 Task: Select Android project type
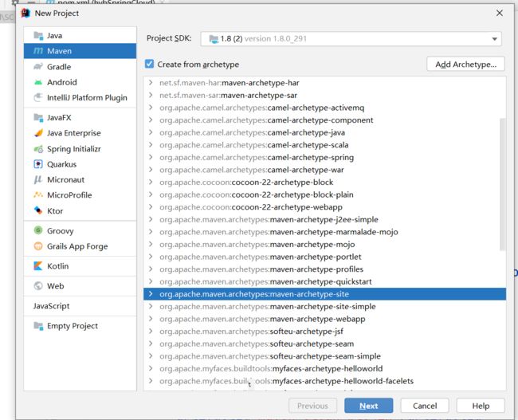pyautogui.click(x=80, y=82)
